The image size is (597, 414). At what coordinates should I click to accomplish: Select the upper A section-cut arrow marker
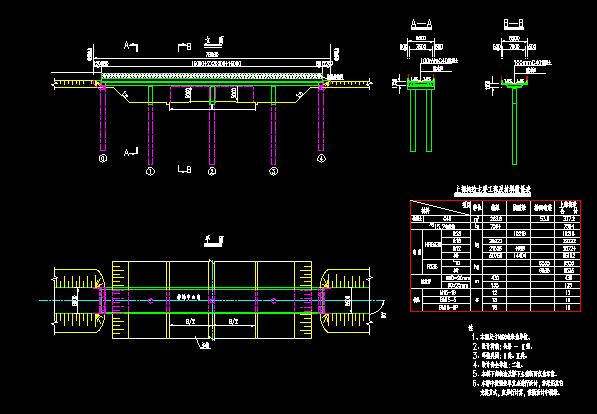click(x=131, y=46)
